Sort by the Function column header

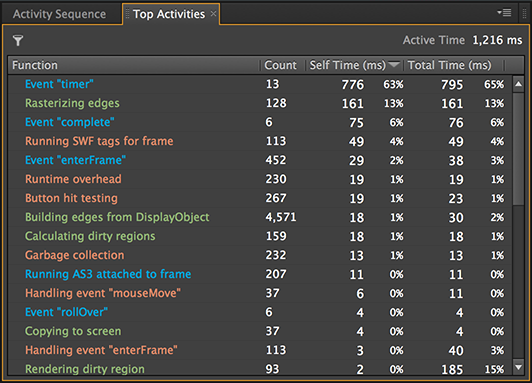(134, 65)
